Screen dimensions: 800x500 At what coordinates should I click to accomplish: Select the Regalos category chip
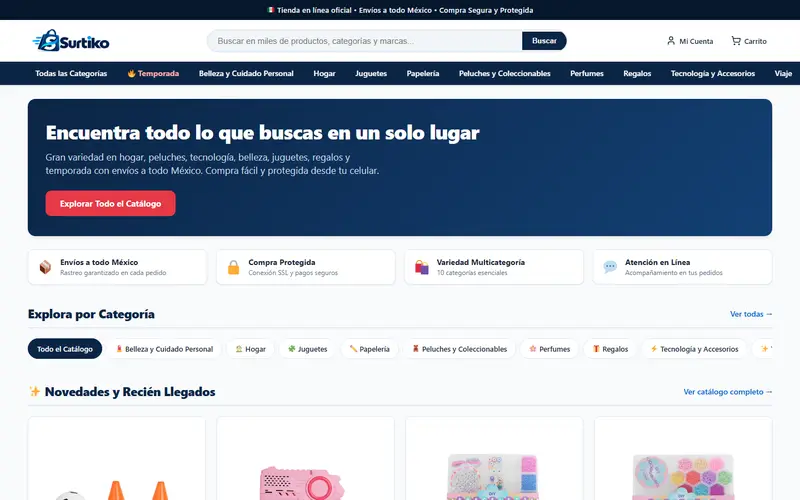click(x=610, y=349)
